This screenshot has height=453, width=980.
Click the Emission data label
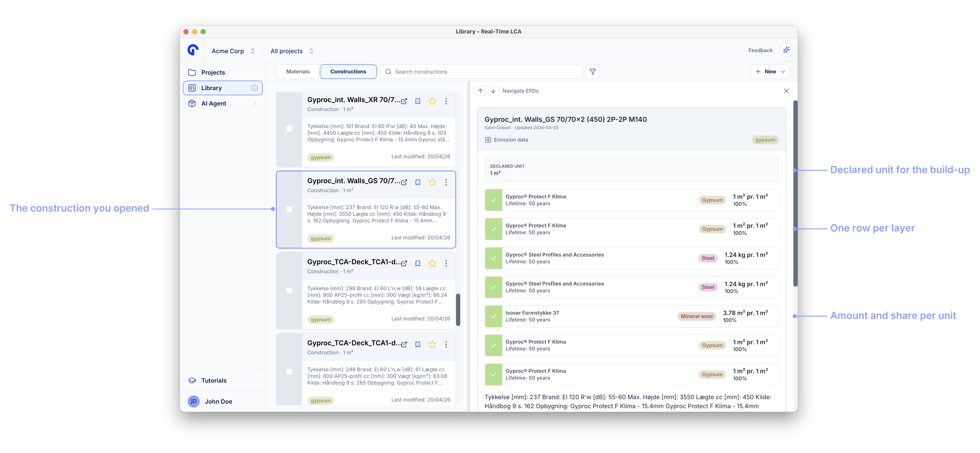click(x=510, y=140)
